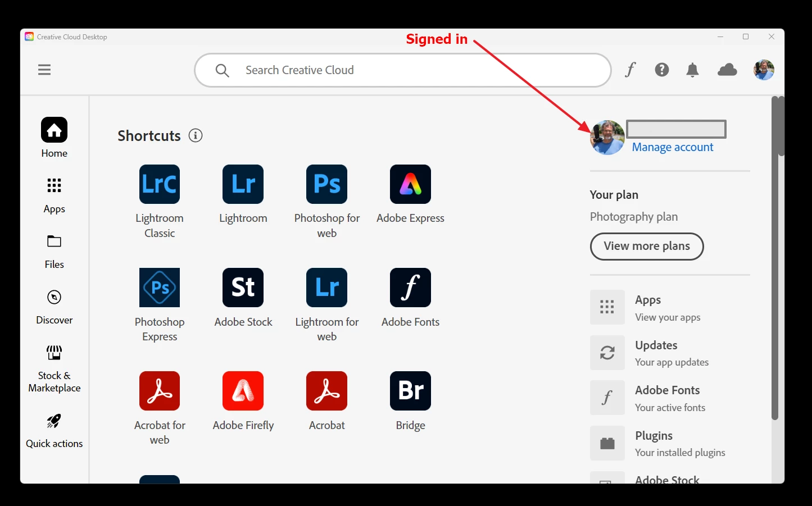This screenshot has height=506, width=812.
Task: Click the 'Shortcuts' heading
Action: point(149,136)
